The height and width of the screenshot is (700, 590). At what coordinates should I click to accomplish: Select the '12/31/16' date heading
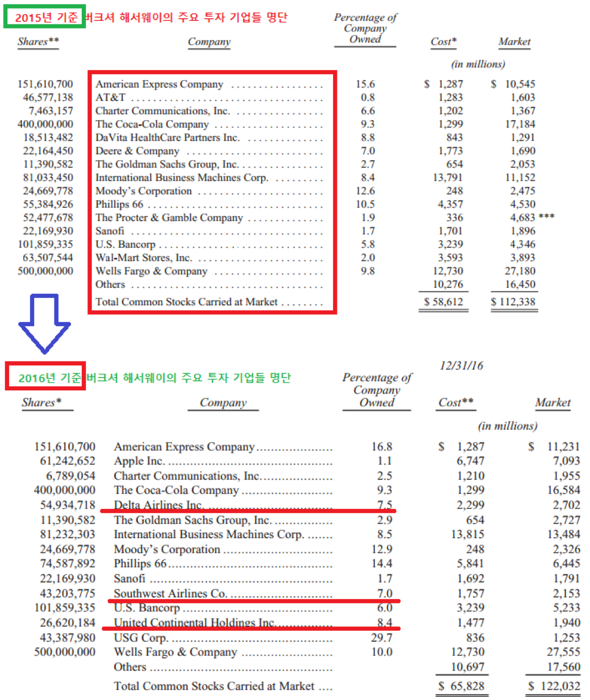coord(461,366)
